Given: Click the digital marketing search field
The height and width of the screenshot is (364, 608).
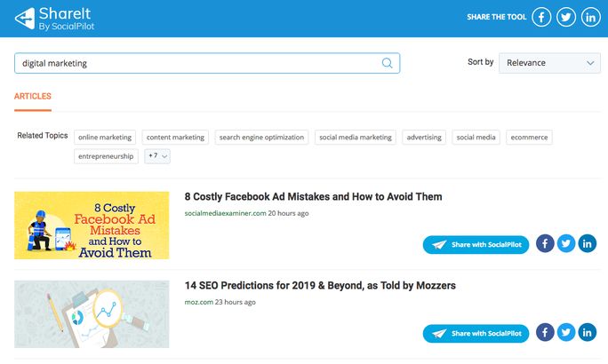Looking at the screenshot, I should pos(207,63).
